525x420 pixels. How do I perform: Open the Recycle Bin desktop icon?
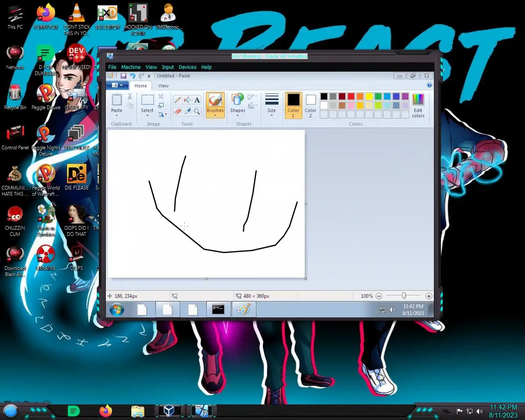(x=15, y=97)
